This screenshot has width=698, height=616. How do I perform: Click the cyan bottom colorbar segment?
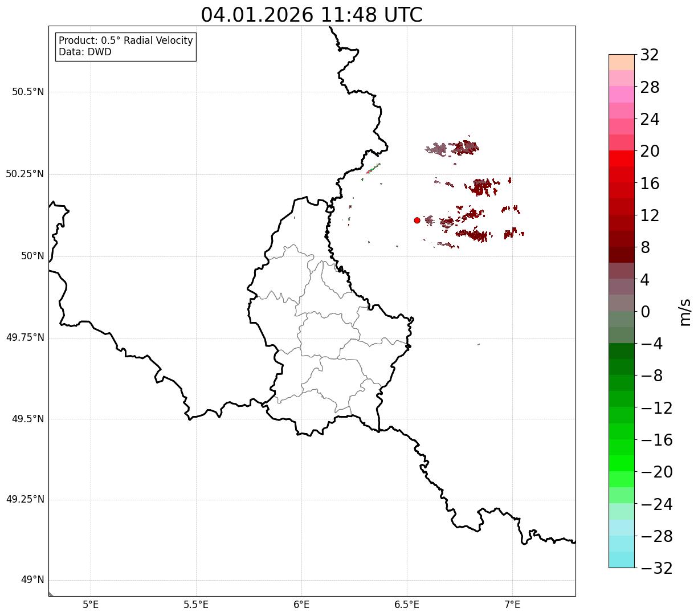622,560
